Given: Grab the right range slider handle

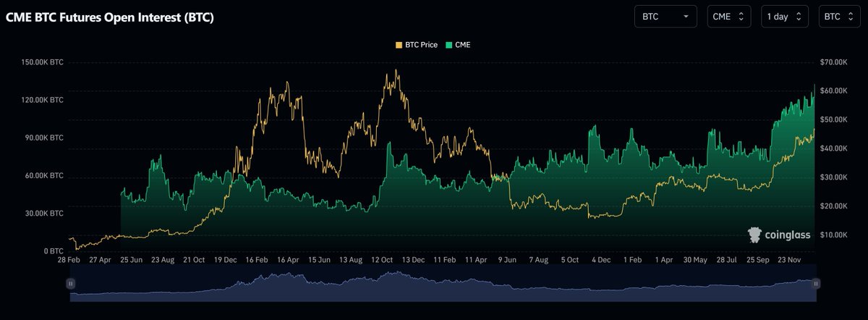Looking at the screenshot, I should click(815, 284).
